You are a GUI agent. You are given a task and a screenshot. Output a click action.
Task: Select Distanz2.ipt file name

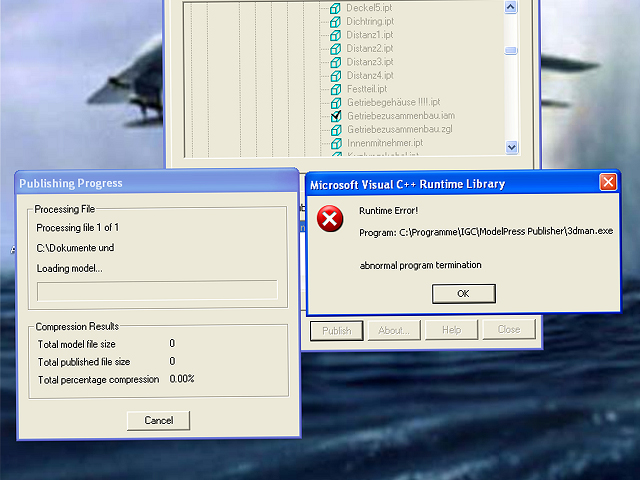(x=370, y=48)
